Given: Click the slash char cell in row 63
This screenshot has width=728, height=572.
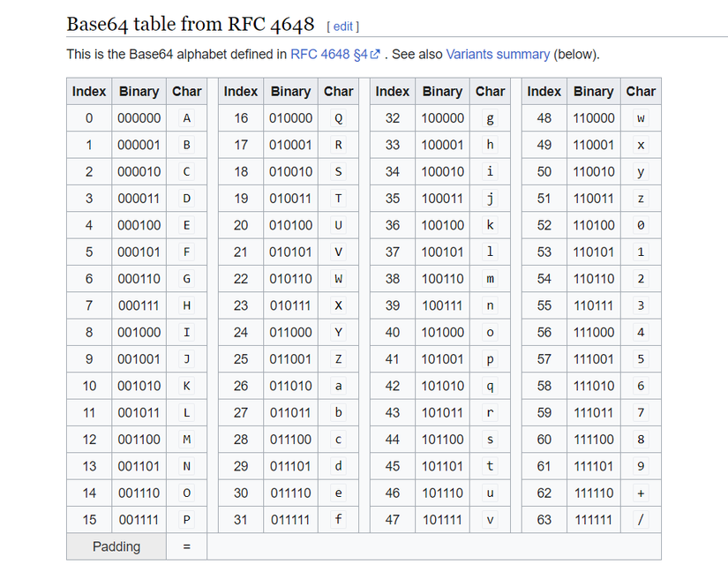Looking at the screenshot, I should pyautogui.click(x=641, y=520).
